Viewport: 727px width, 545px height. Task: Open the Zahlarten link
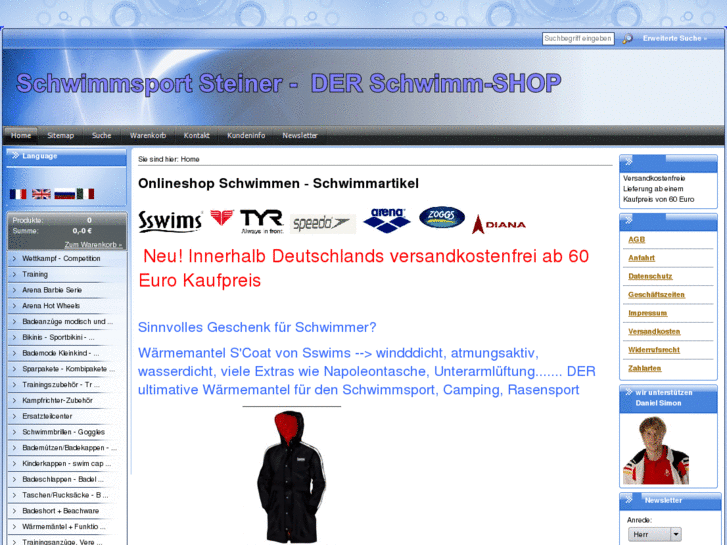[x=644, y=368]
